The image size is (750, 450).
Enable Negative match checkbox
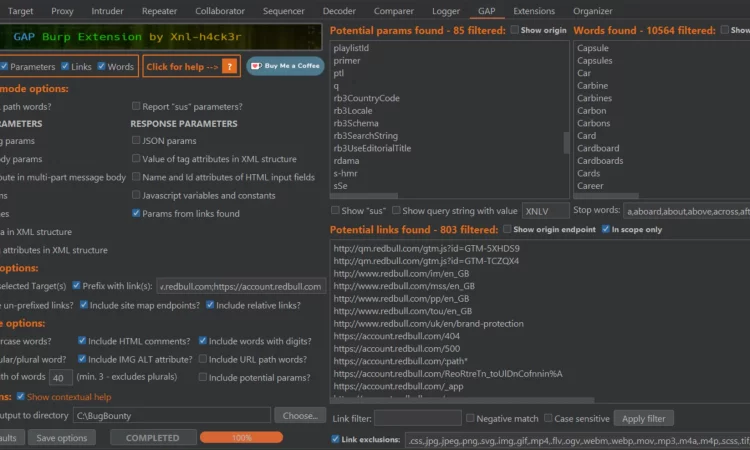[x=470, y=418]
